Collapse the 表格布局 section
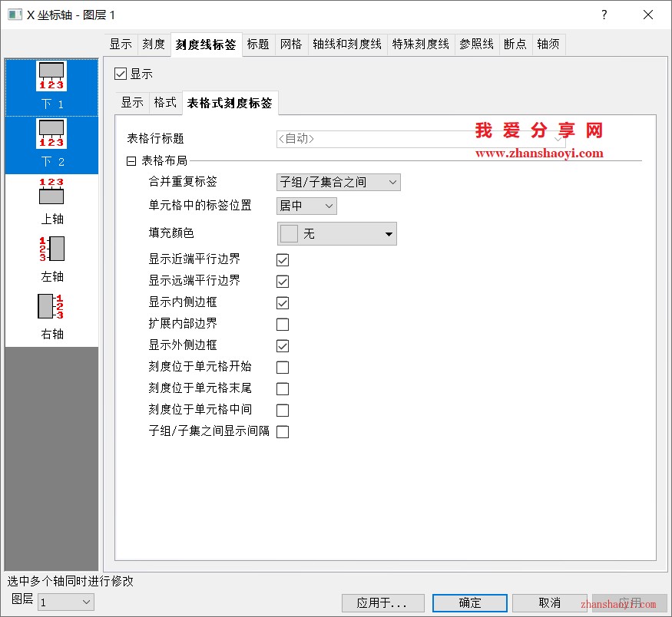 click(x=131, y=161)
